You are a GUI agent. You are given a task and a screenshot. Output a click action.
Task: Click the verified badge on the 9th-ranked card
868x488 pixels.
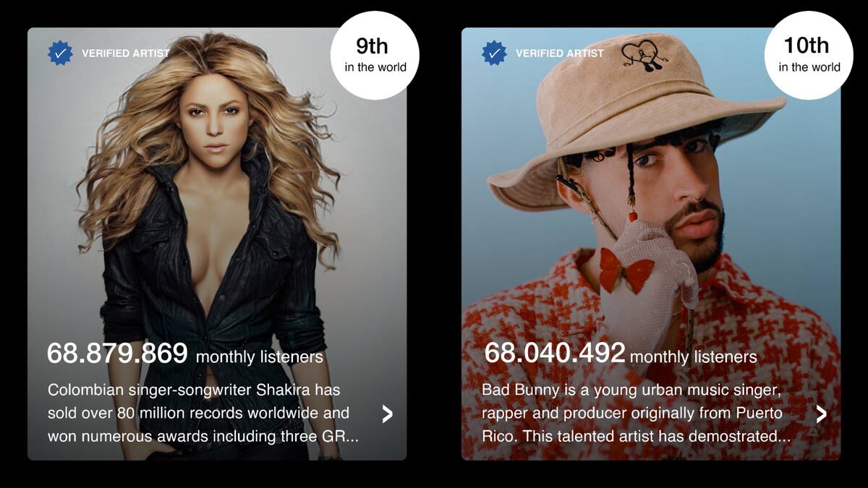click(x=61, y=53)
